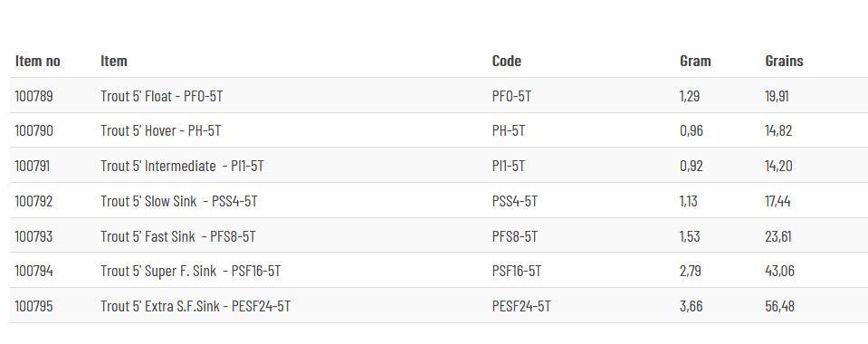Click the Item column header

click(x=113, y=61)
